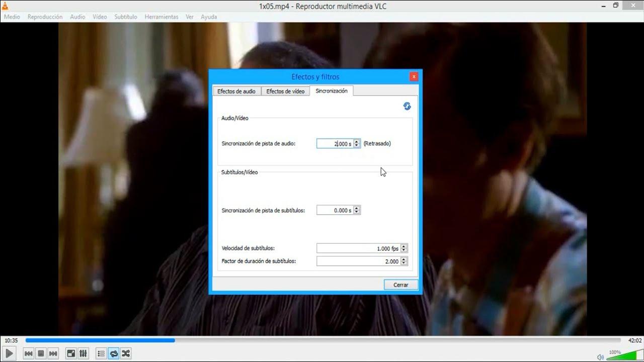The width and height of the screenshot is (644, 362).
Task: Toggle shuffle/random playback
Action: coord(126,353)
